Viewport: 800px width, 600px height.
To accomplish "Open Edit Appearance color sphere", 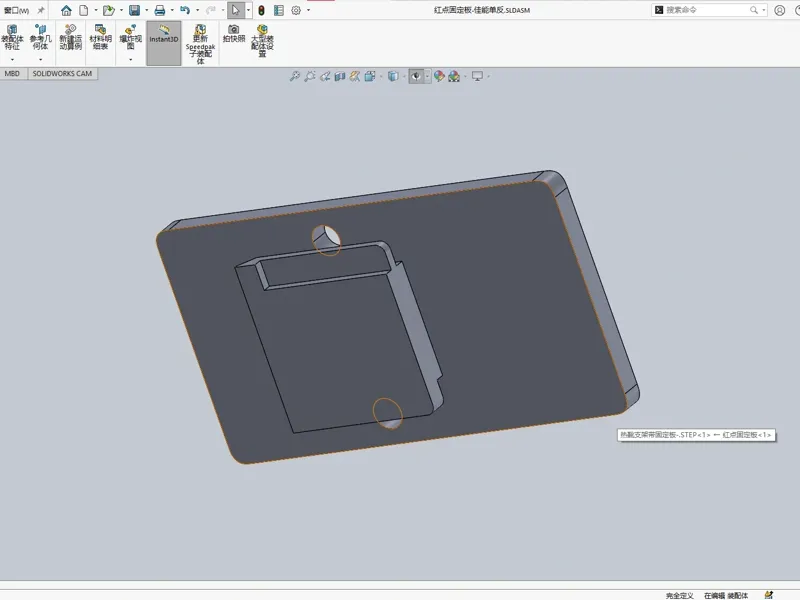I will [439, 77].
